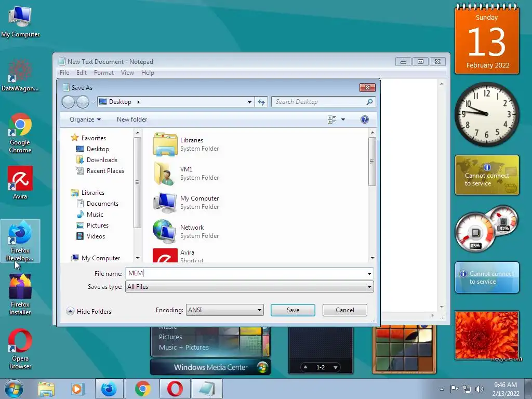Close the Save As dialog

[x=367, y=87]
